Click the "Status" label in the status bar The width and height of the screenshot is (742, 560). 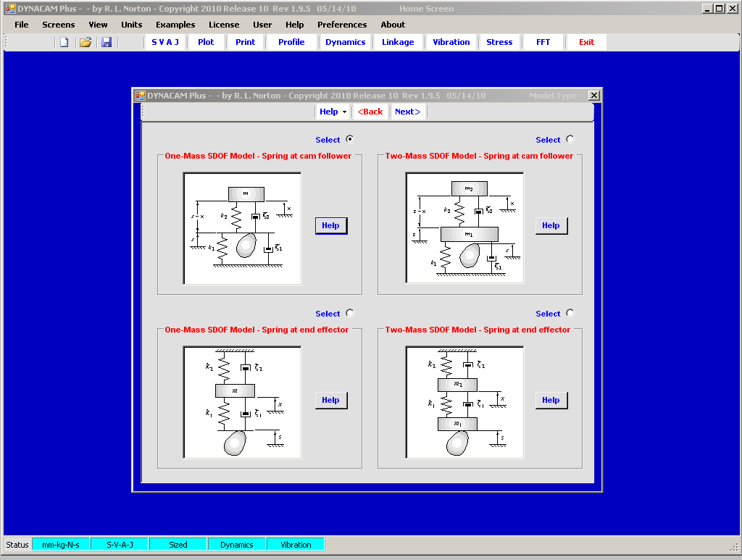[17, 544]
